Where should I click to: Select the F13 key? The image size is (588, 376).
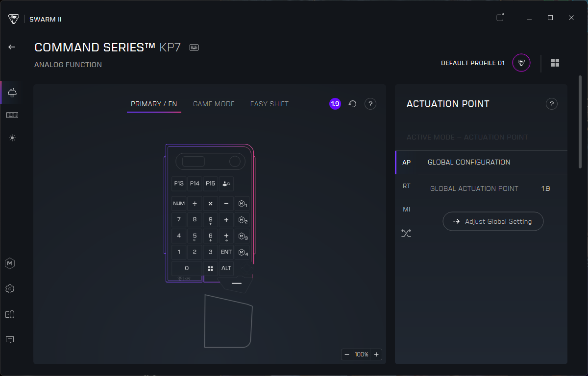[179, 184]
